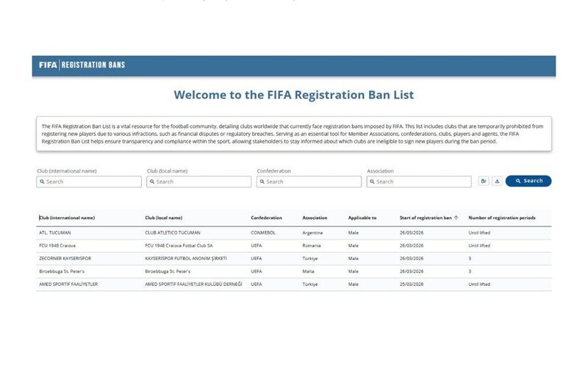Focus the Club (local name) search field
Viewport: 588px width, 377px height.
click(x=198, y=182)
